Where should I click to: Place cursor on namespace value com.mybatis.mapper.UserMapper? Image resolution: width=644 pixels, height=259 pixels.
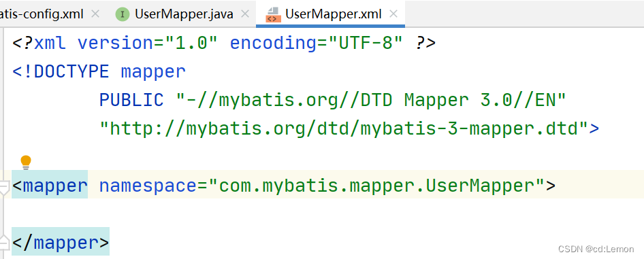click(x=376, y=186)
